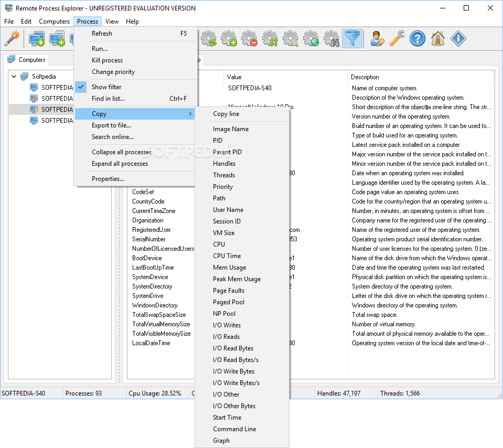Open the Help menu
The width and height of the screenshot is (503, 448).
click(x=132, y=21)
